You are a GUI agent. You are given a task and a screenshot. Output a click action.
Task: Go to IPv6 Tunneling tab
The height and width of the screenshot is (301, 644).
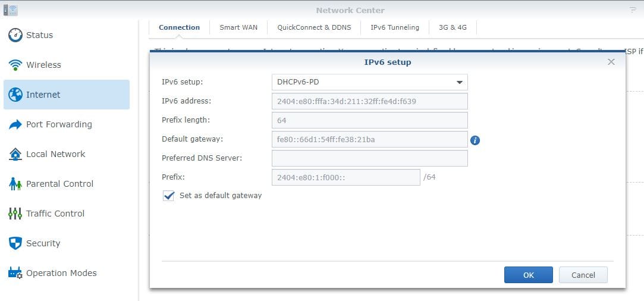(395, 27)
